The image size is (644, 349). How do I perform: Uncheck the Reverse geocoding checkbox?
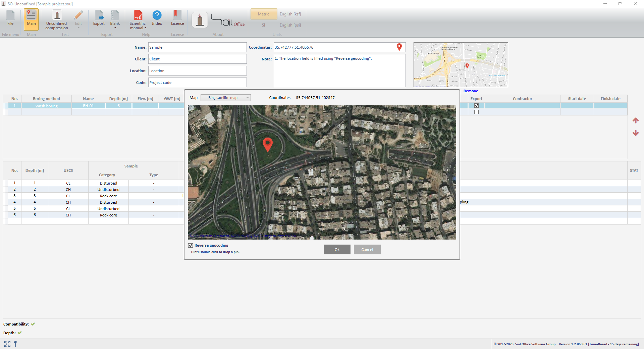[191, 246]
